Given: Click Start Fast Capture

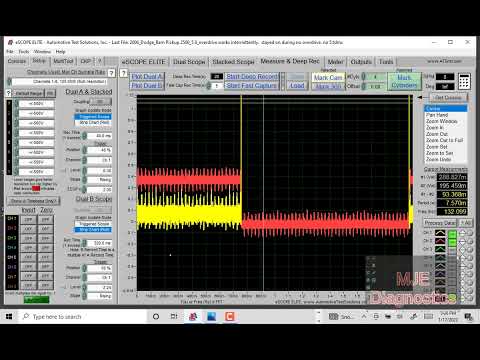Looking at the screenshot, I should click(252, 86).
